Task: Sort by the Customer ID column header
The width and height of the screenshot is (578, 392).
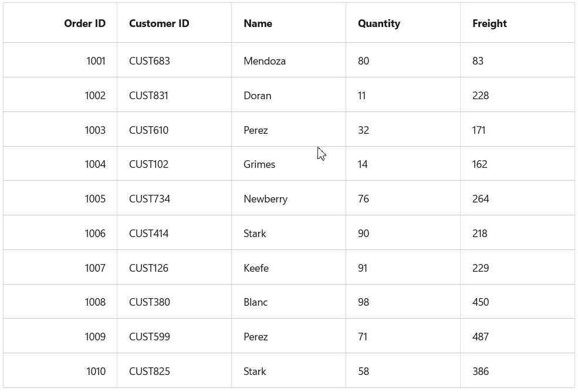Action: pos(159,23)
